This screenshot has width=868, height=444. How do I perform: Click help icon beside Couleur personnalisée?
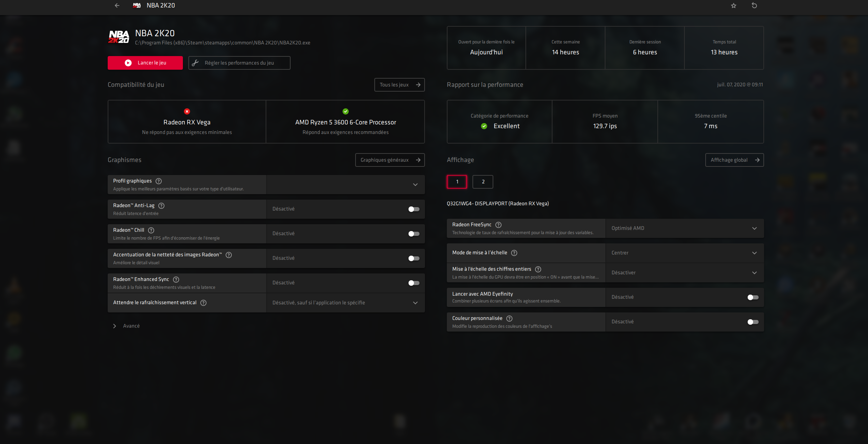[509, 319]
